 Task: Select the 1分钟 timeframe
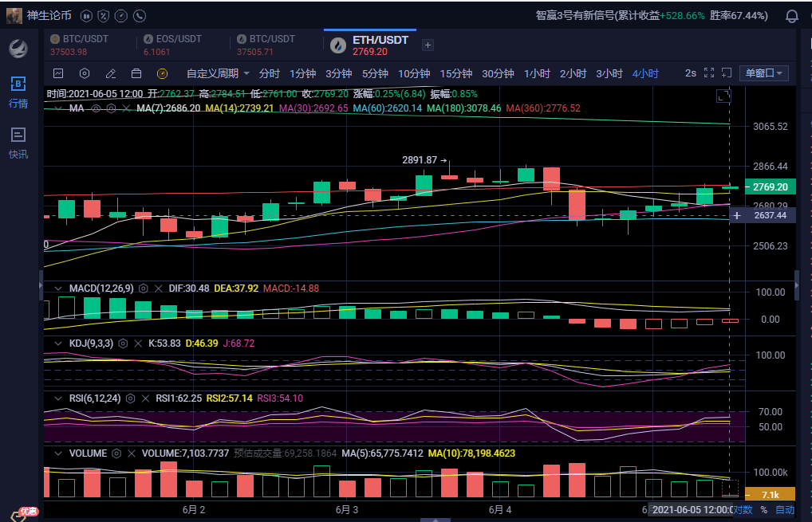click(303, 73)
